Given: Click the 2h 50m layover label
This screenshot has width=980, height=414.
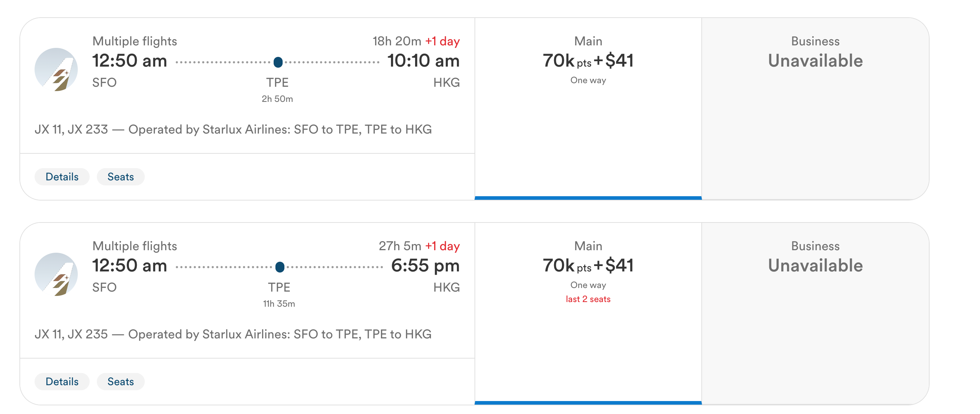Looking at the screenshot, I should pyautogui.click(x=277, y=99).
